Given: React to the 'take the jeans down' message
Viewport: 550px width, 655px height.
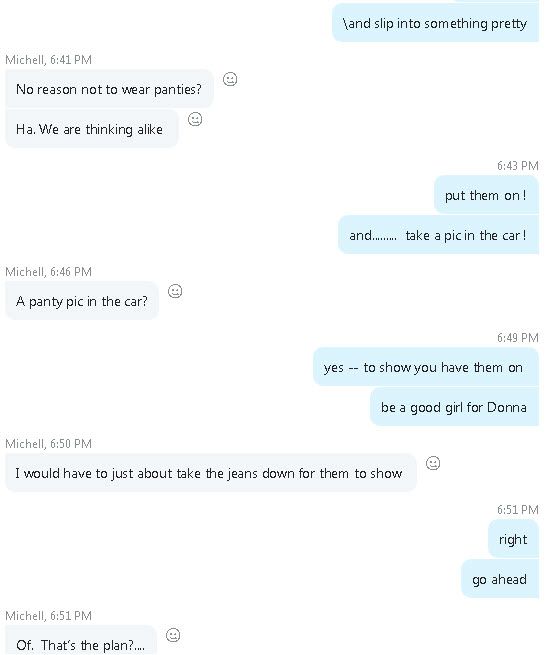Looking at the screenshot, I should [x=433, y=463].
